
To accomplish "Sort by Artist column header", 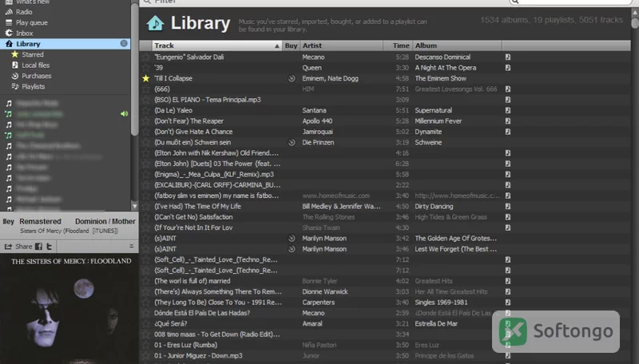I will 342,45.
